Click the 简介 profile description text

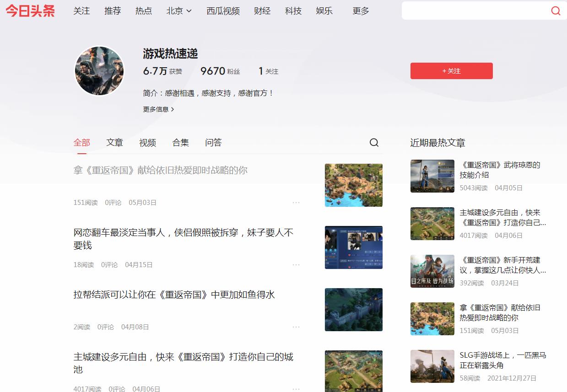click(x=208, y=93)
